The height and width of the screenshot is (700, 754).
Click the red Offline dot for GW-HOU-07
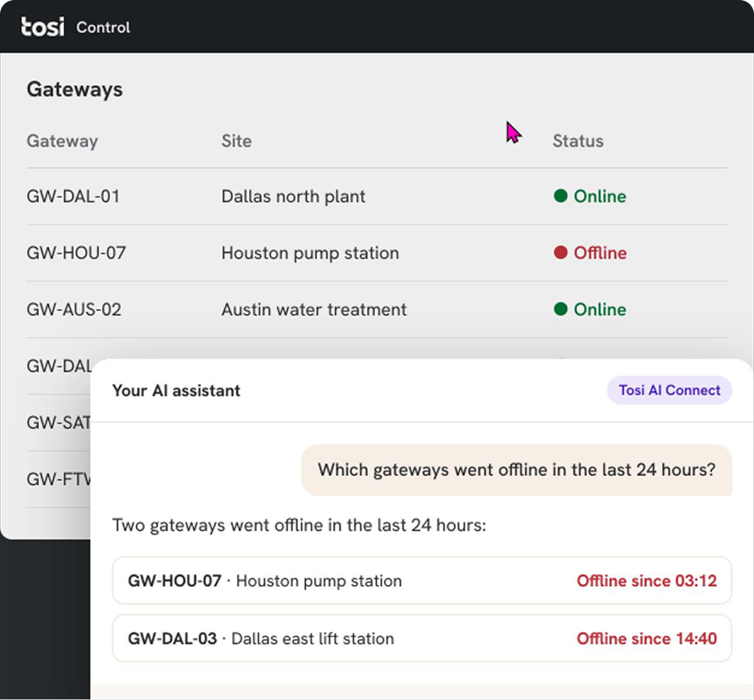point(560,252)
